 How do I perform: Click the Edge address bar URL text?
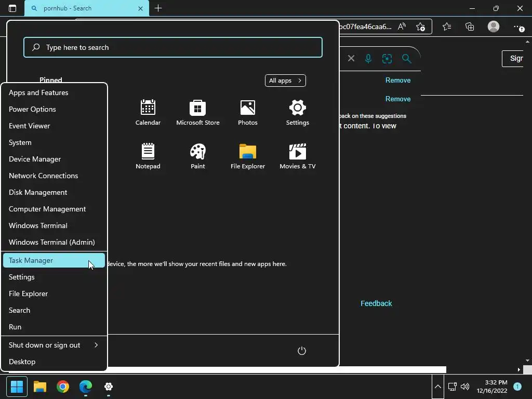(x=365, y=26)
